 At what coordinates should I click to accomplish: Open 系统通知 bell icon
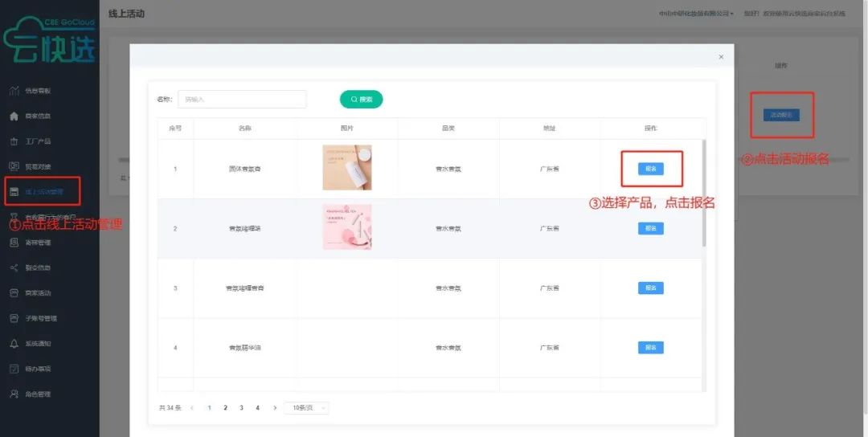(x=14, y=344)
